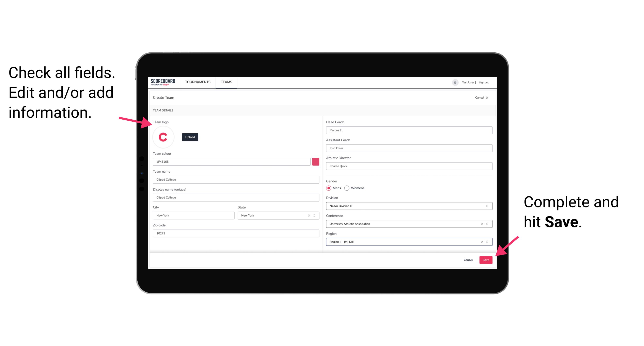The height and width of the screenshot is (346, 644).
Task: Click the Upload team logo icon
Action: (x=190, y=137)
